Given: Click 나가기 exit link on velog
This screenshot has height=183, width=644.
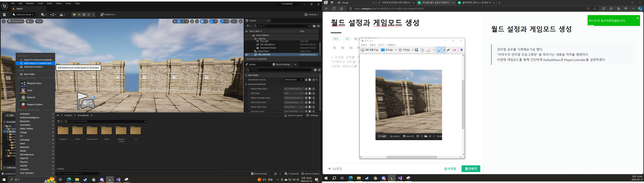Looking at the screenshot, I should [335, 169].
